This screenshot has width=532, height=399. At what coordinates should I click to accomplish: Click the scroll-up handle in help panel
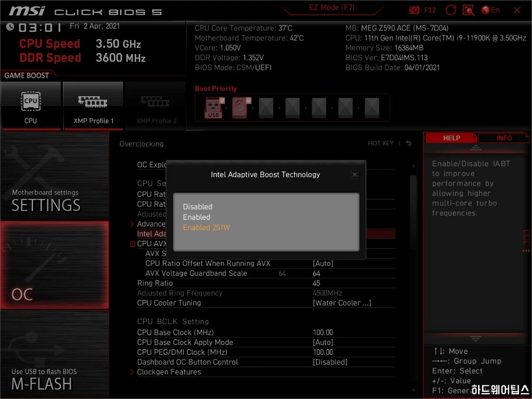pyautogui.click(x=475, y=147)
